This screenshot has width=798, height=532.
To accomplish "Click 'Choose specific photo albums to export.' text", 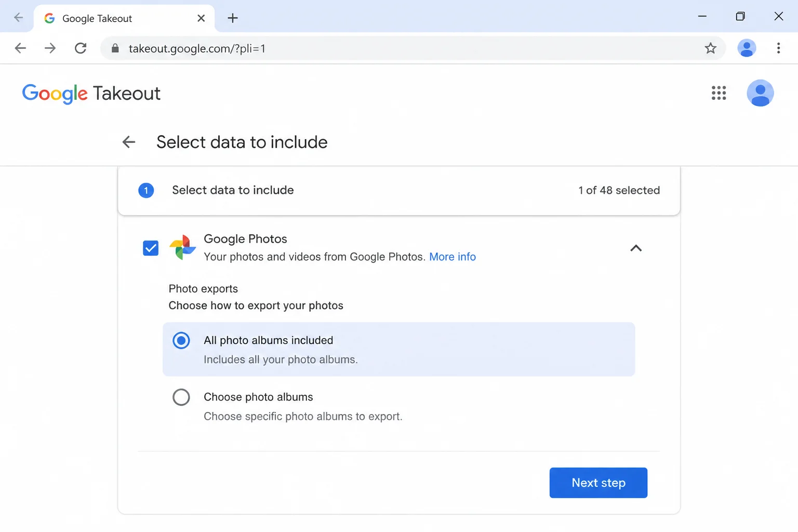I will pos(303,416).
